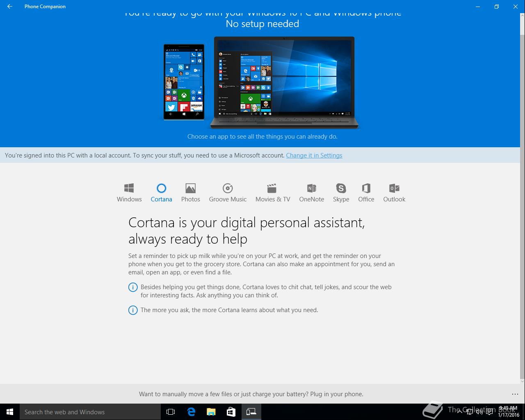Click the plug in your phone prompt text

[x=251, y=394]
